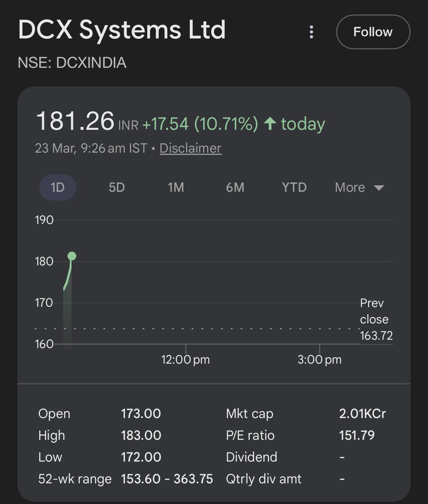Click the DCX Systems Ltd title

coord(122,30)
